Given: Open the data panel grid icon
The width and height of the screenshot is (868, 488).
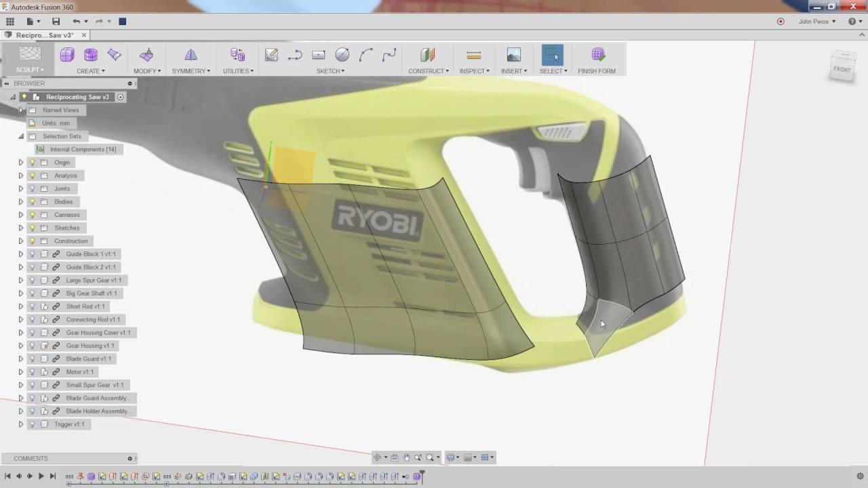Looking at the screenshot, I should tap(10, 22).
